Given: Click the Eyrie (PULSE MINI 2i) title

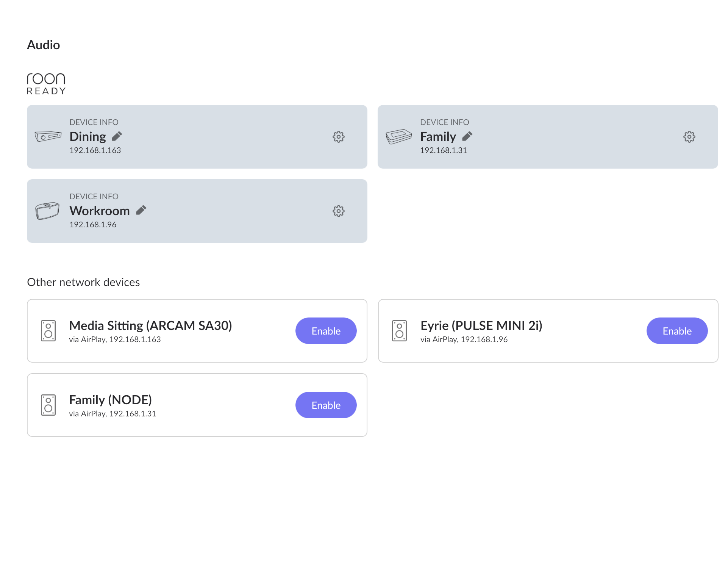Looking at the screenshot, I should [481, 326].
